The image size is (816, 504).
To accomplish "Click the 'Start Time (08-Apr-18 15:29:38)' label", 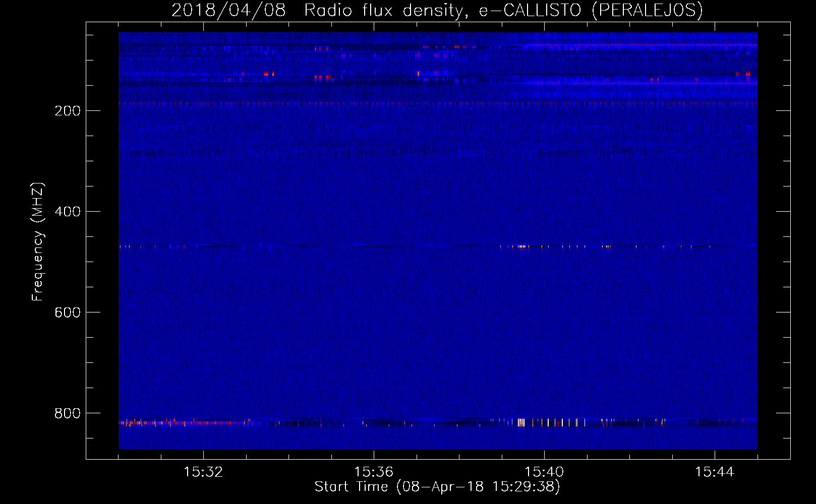I will click(437, 487).
